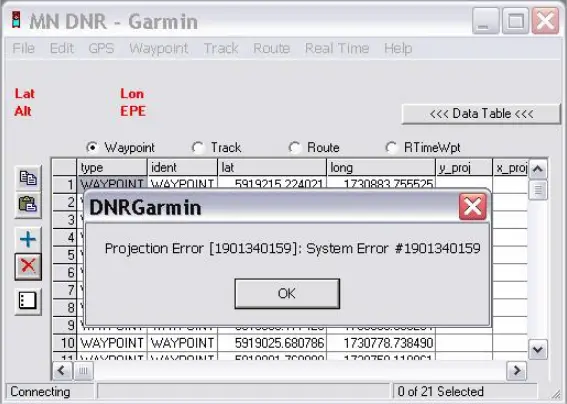Click '0 of 21 Selected' status text

coord(440,391)
